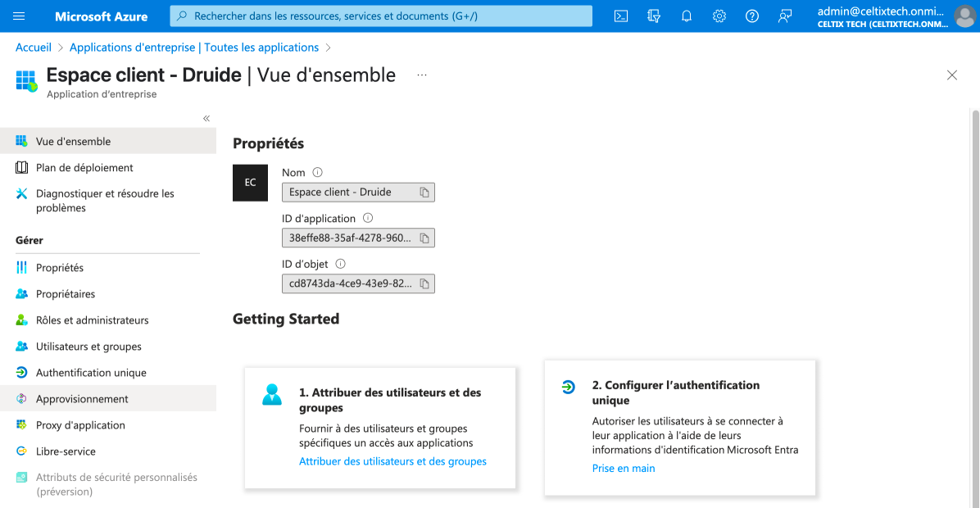
Task: Click the help question mark icon
Action: point(752,16)
